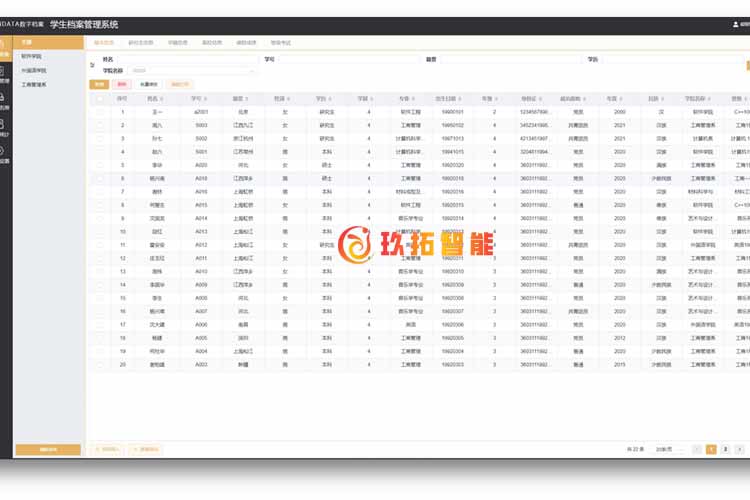The height and width of the screenshot is (500, 750).
Task: Go to next page with right arrow
Action: click(x=739, y=449)
